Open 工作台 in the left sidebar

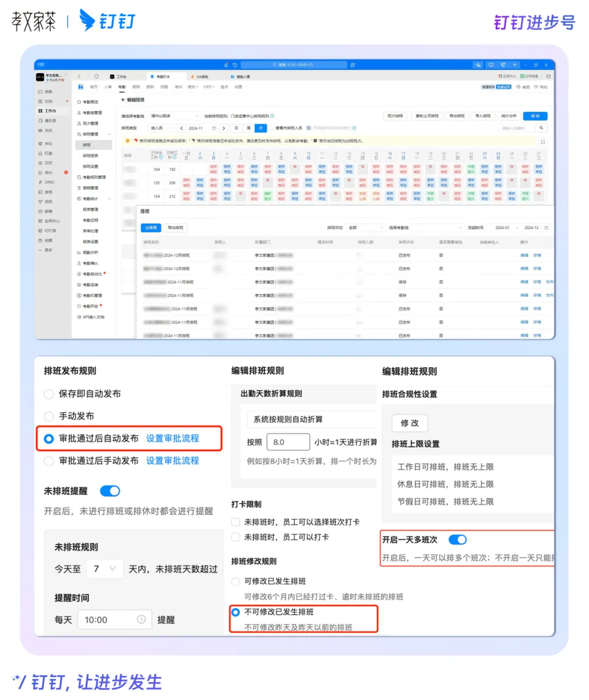(47, 111)
